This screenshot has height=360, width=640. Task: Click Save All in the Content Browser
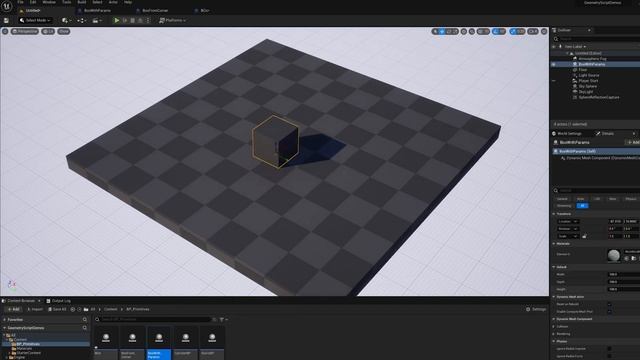(57, 309)
